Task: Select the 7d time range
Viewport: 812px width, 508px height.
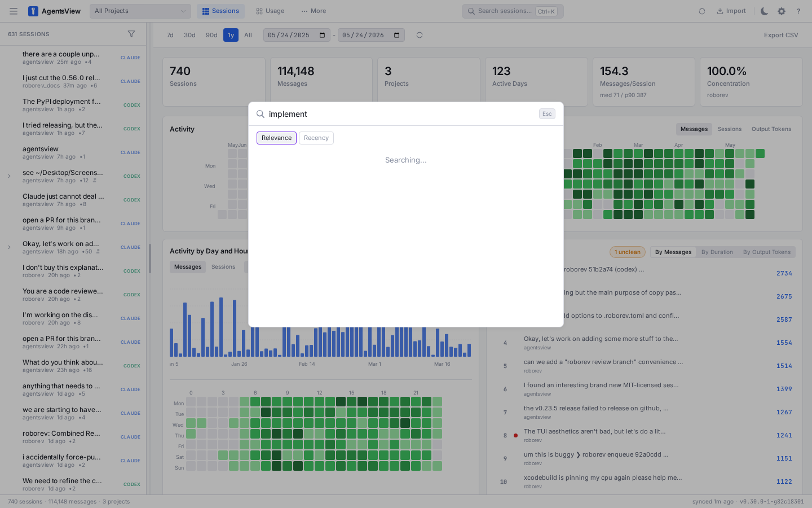Action: click(x=170, y=35)
